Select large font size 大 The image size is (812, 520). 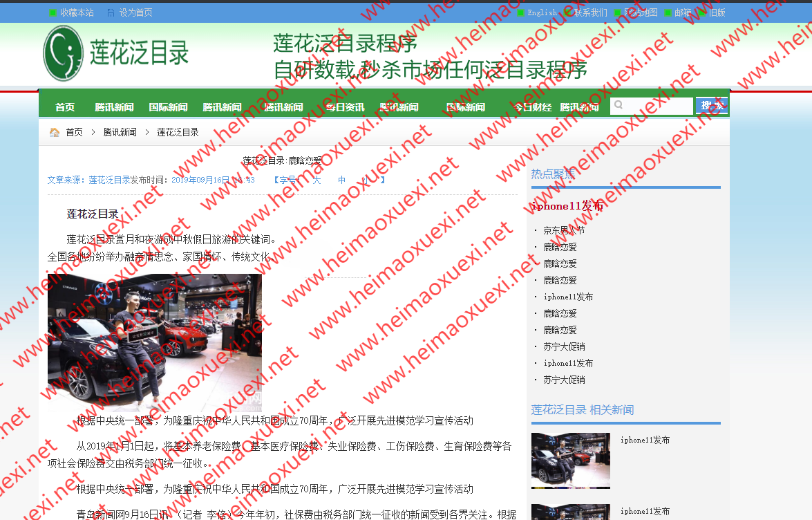click(317, 178)
